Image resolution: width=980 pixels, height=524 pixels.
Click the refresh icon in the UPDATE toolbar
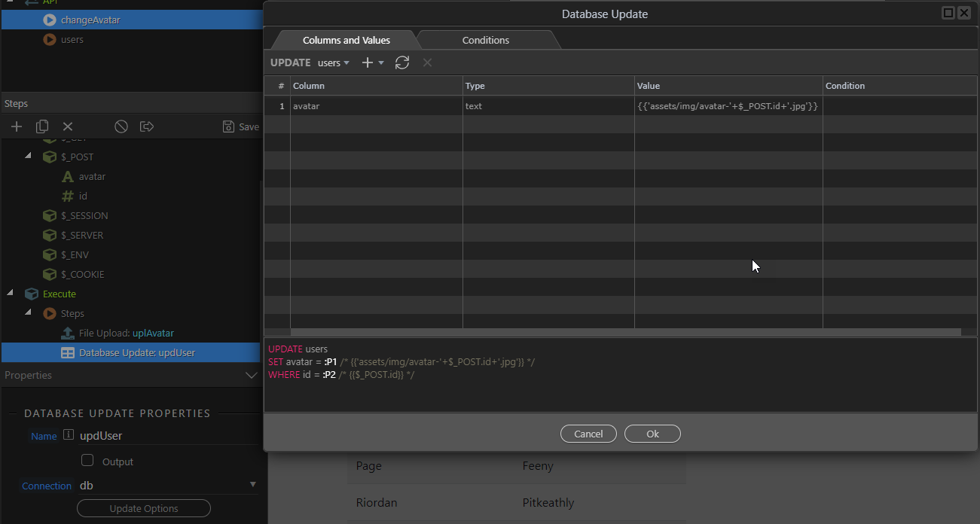point(402,62)
